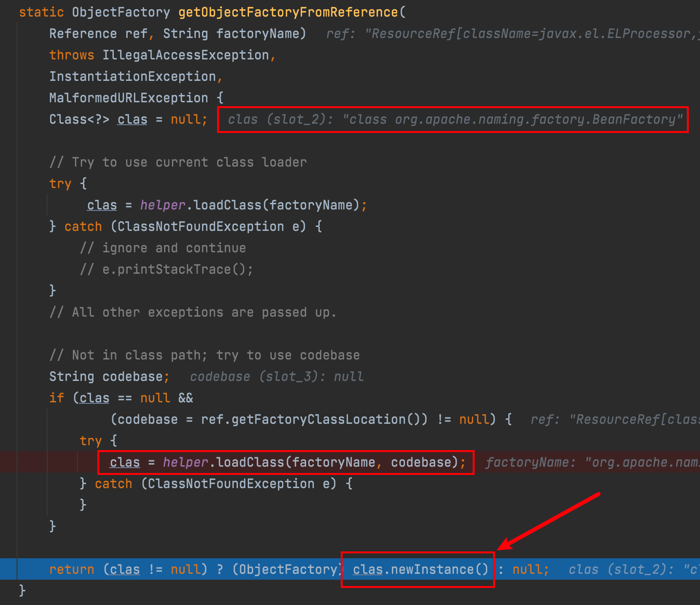Viewport: 700px width, 605px height.
Task: Click the String factoryName parameter
Action: (234, 34)
